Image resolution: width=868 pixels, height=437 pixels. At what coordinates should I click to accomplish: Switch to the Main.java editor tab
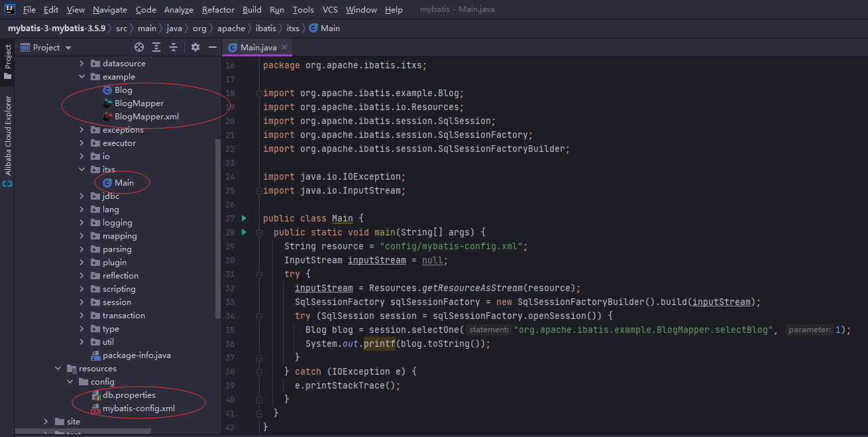(x=258, y=47)
